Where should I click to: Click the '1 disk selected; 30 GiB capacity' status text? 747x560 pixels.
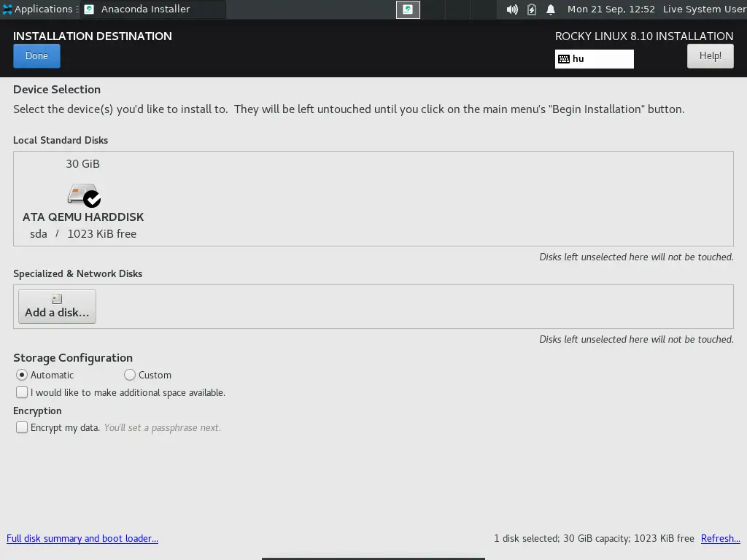tap(594, 539)
